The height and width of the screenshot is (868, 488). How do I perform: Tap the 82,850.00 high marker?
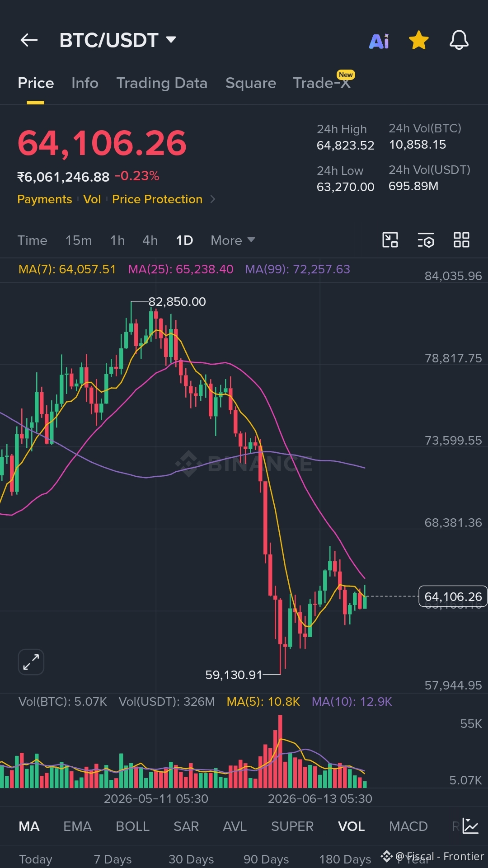coord(177,302)
